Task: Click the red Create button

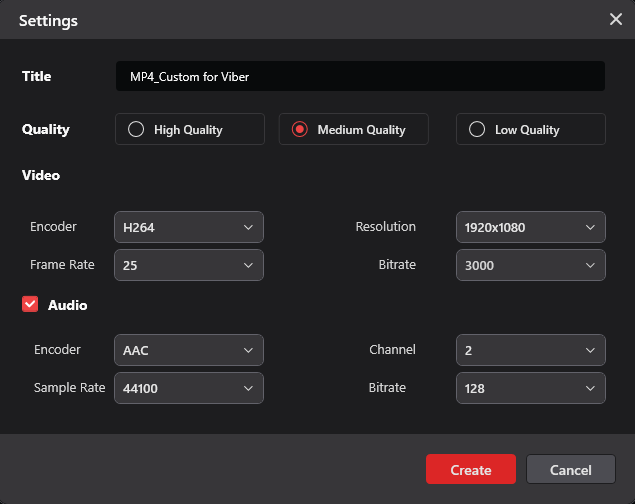Action: pos(471,469)
